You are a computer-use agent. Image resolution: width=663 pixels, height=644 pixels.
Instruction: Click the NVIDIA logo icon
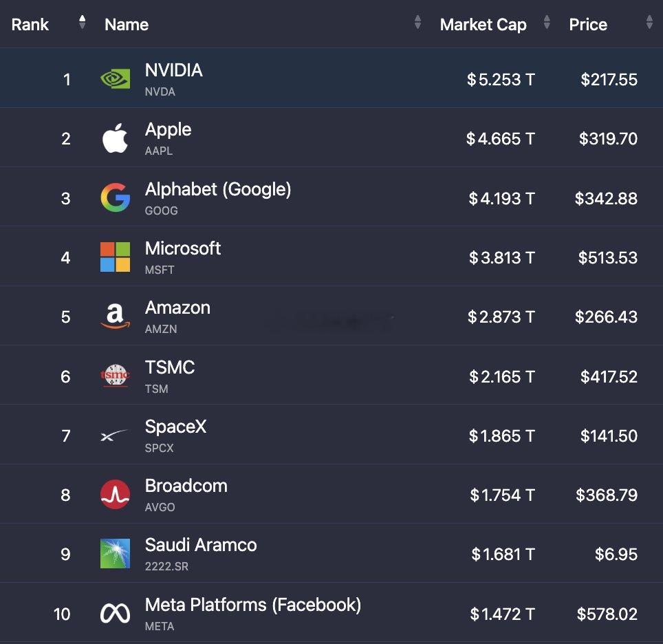point(115,79)
